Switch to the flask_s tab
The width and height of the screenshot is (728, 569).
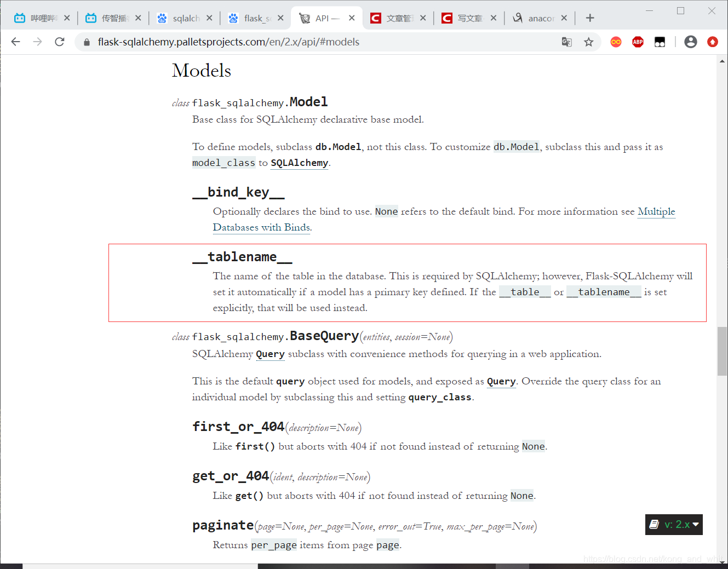254,18
